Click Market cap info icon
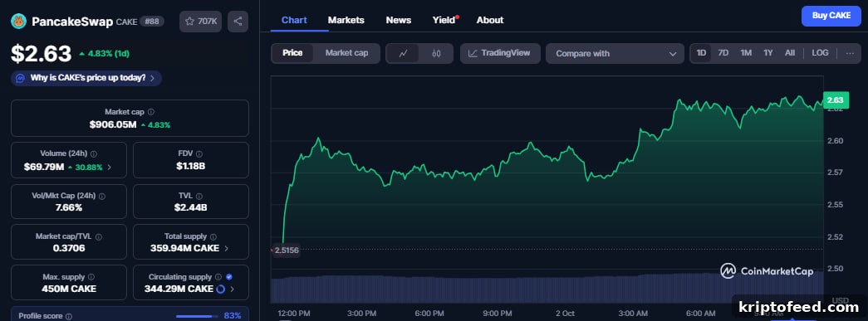The height and width of the screenshot is (321, 868). point(151,112)
